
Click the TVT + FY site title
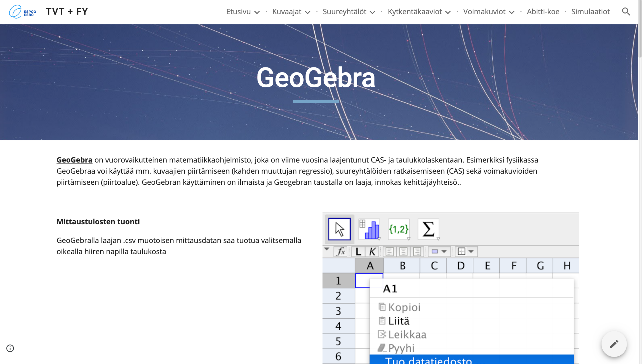click(67, 12)
